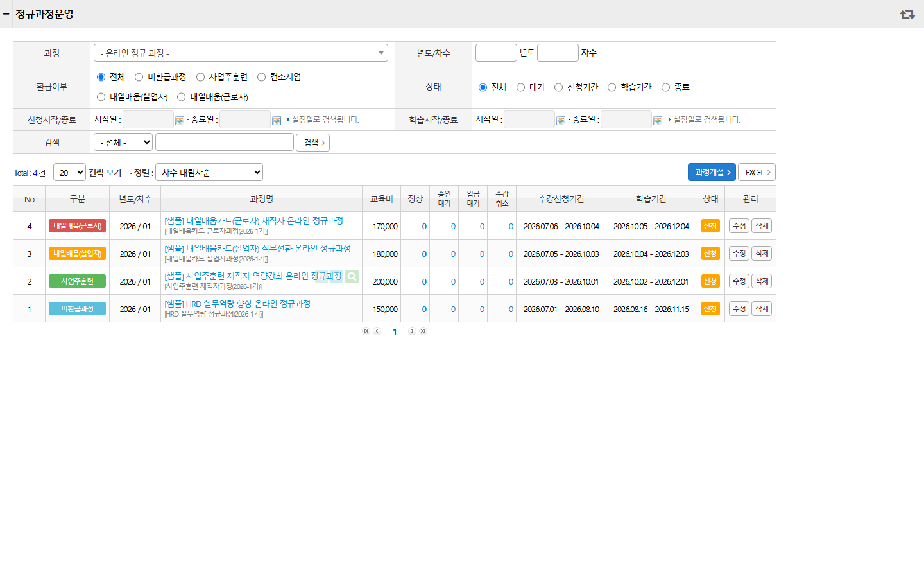
Task: Select 내일배움(실업자) radio option
Action: coord(101,97)
